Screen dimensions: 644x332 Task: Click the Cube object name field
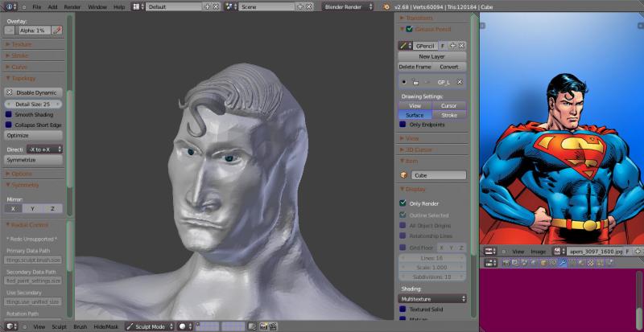(439, 175)
